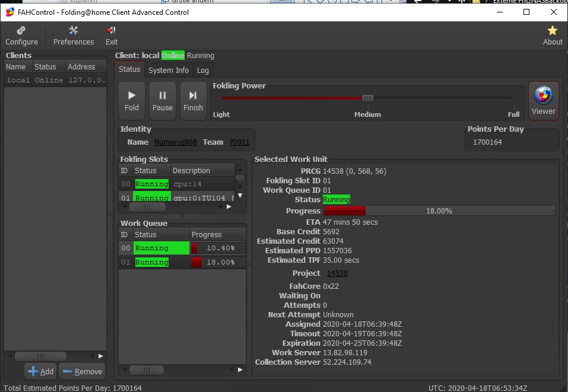Open the team 70911 link
This screenshot has height=392, width=568.
[x=239, y=142]
